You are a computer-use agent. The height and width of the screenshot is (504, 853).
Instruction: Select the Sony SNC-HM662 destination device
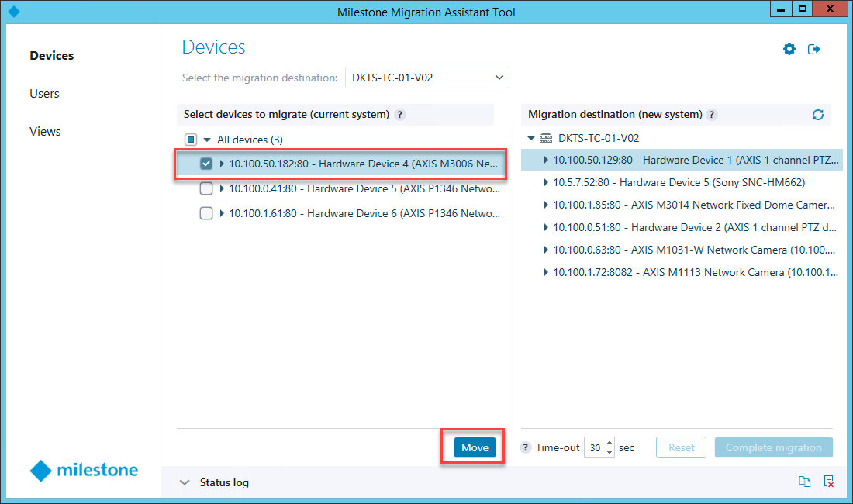click(679, 183)
